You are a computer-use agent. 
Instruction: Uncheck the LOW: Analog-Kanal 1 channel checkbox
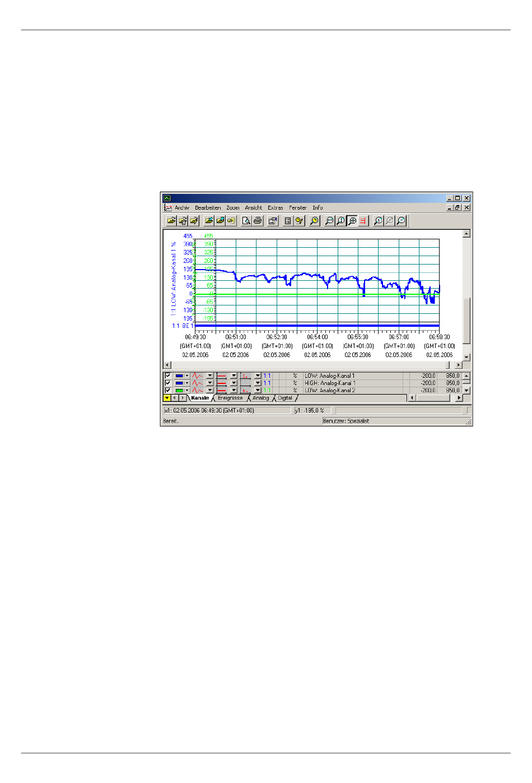(167, 376)
